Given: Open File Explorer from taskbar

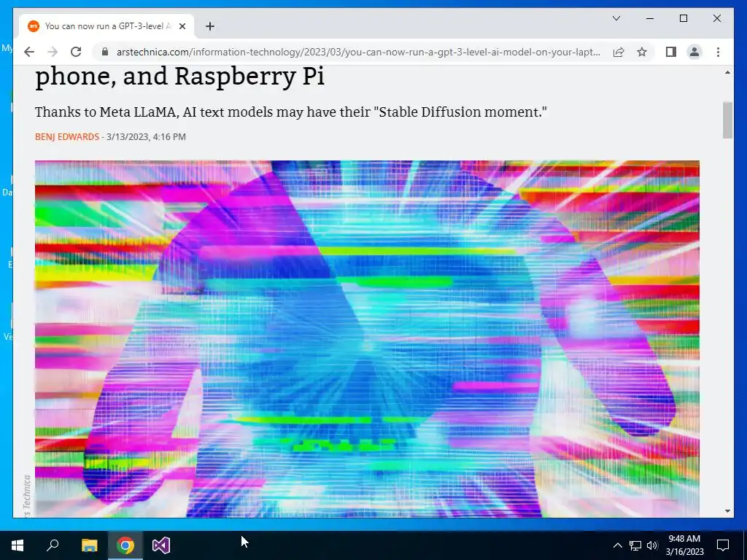Looking at the screenshot, I should point(89,545).
